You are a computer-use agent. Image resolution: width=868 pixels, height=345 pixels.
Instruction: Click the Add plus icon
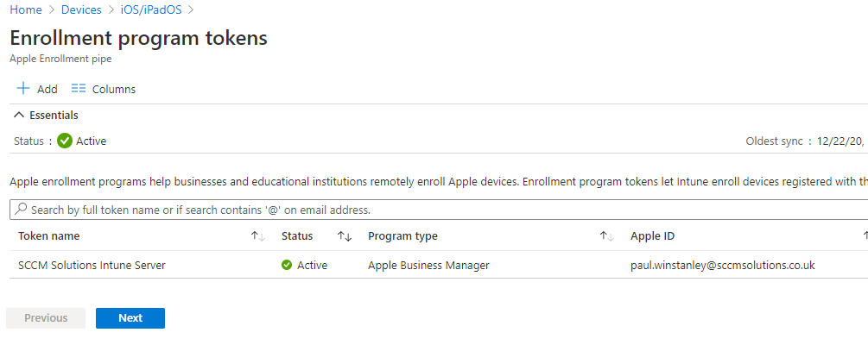(x=23, y=89)
